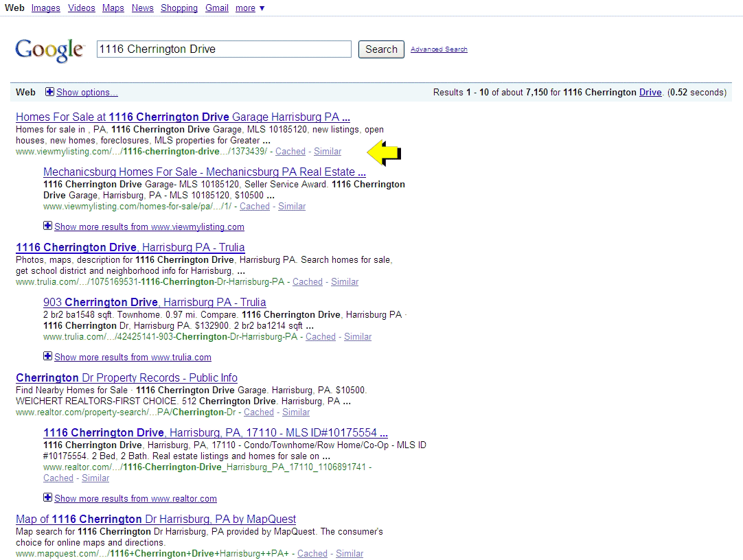Screen dimensions: 743x560
Task: Open '1116 Cherrington Drive MLS ID#10175554' result
Action: (x=216, y=432)
